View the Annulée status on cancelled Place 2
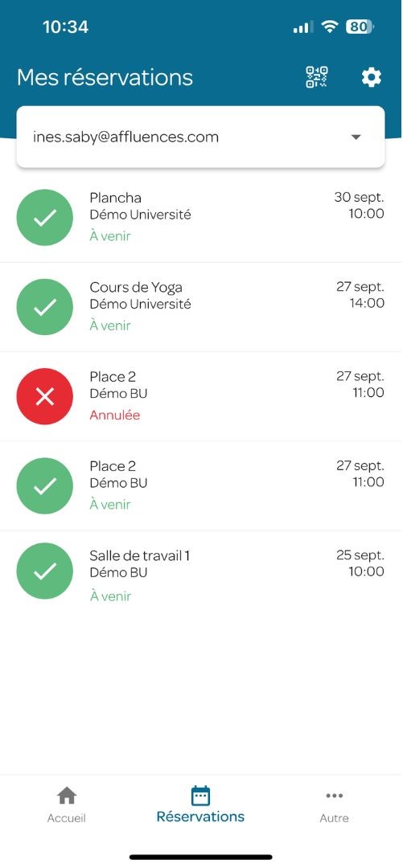The width and height of the screenshot is (403, 868). [x=115, y=416]
